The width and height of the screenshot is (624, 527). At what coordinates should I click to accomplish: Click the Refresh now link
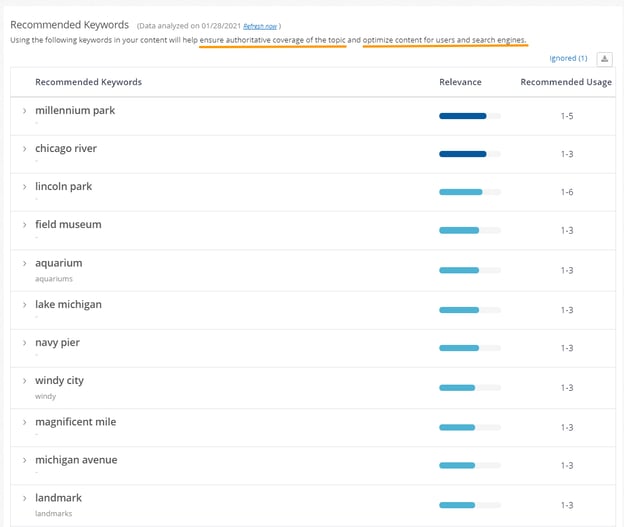pyautogui.click(x=260, y=26)
